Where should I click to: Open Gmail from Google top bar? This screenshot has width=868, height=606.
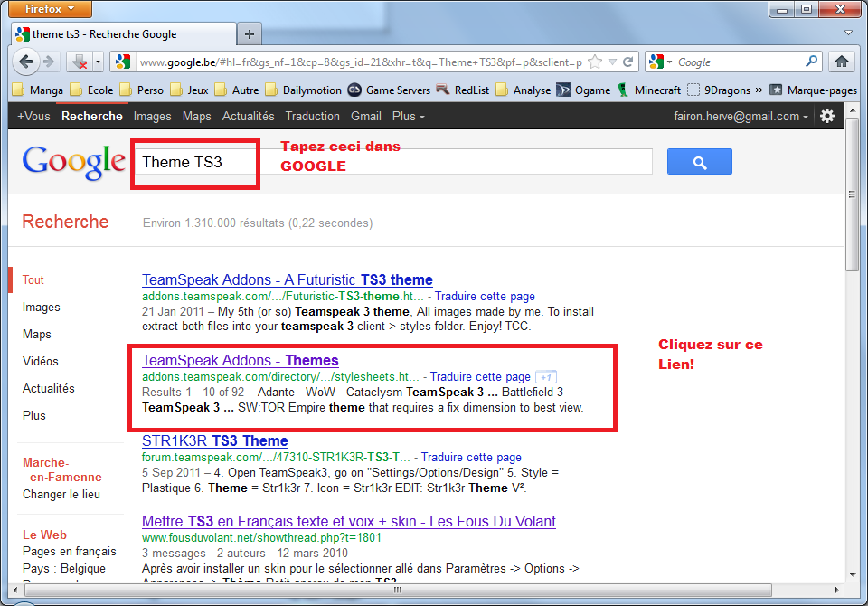coord(366,117)
